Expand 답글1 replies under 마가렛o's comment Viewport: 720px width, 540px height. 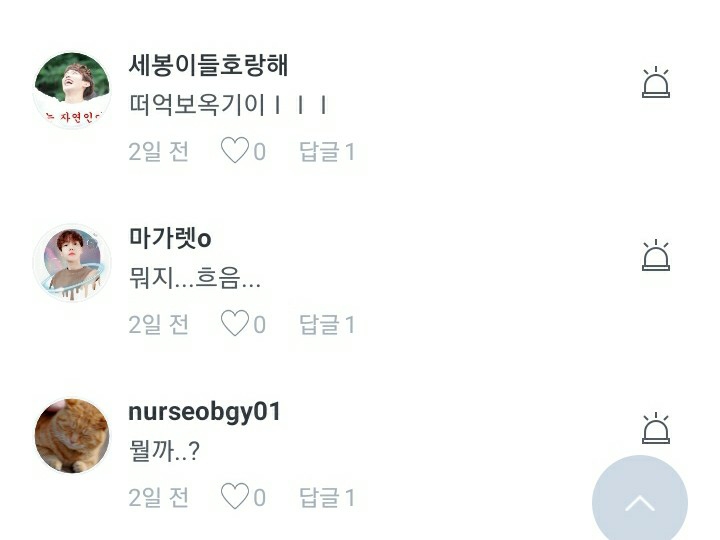[x=327, y=325]
